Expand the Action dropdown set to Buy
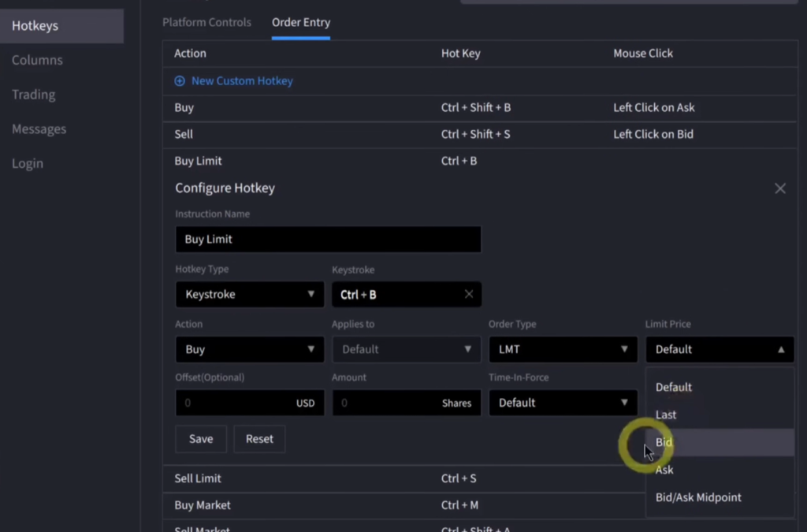The image size is (807, 532). pyautogui.click(x=249, y=349)
